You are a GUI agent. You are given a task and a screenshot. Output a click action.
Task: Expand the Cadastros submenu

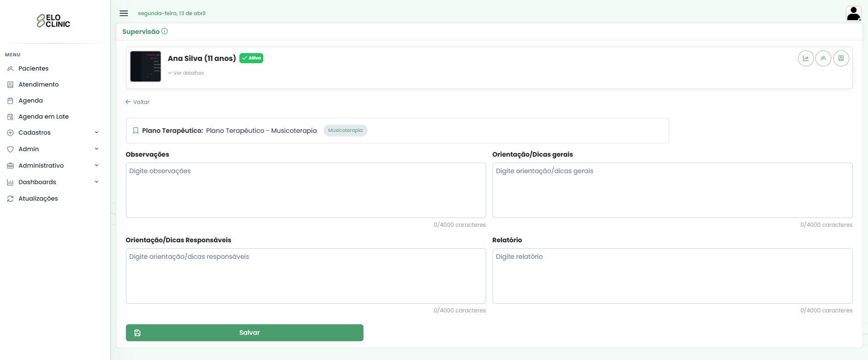coord(53,133)
